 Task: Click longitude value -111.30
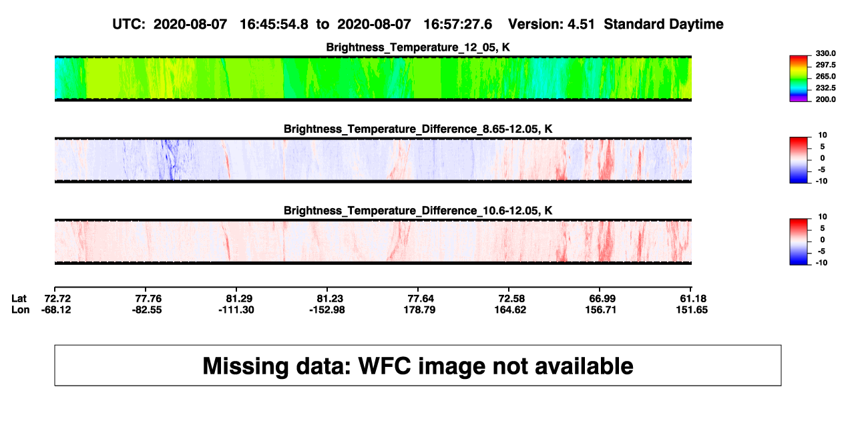coord(236,310)
